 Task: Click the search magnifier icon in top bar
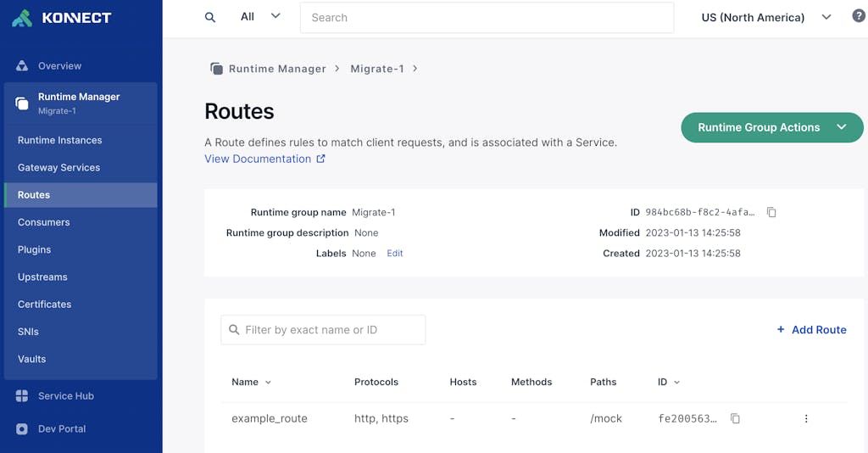(x=210, y=17)
